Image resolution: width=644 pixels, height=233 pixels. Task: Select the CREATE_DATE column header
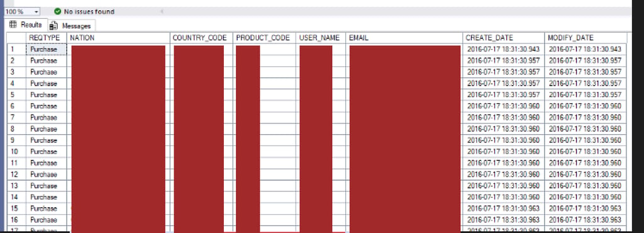click(504, 38)
